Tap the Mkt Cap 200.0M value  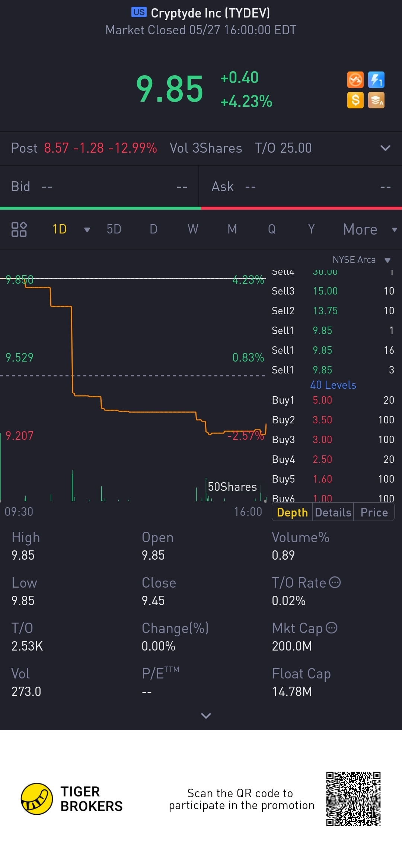(x=292, y=646)
